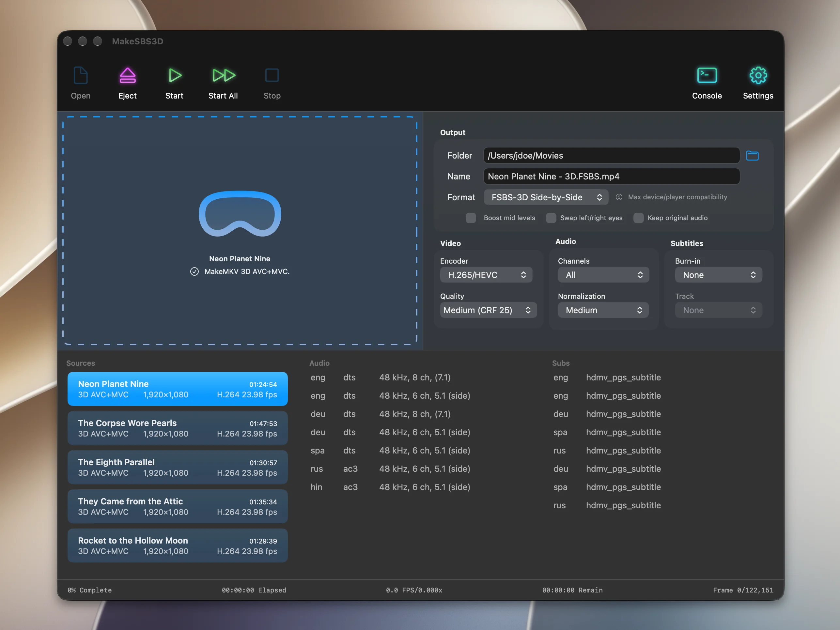Screen dimensions: 840x630
Task: Open the Console terminal icon
Action: tap(707, 75)
